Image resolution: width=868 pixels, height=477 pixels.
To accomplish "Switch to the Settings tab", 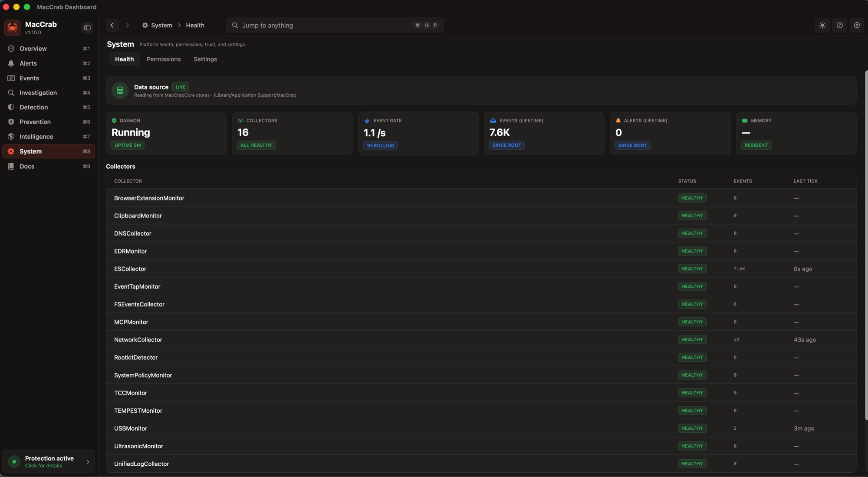I will (x=205, y=59).
